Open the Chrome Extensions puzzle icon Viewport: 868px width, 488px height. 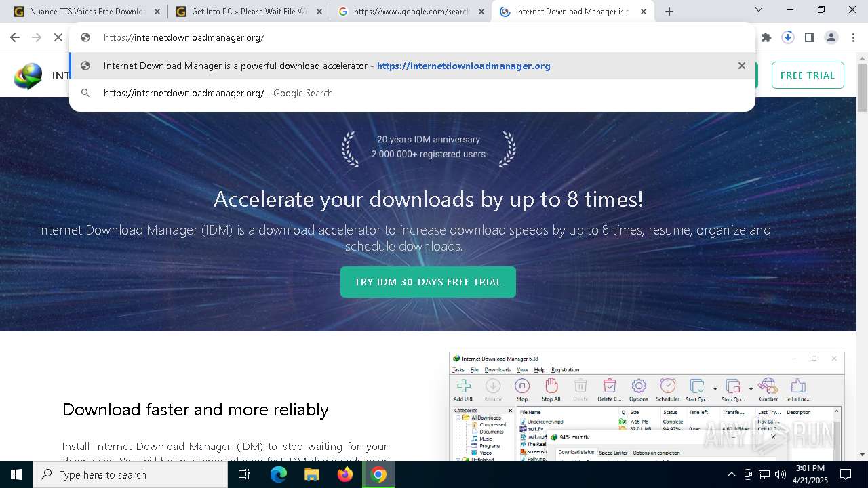766,37
